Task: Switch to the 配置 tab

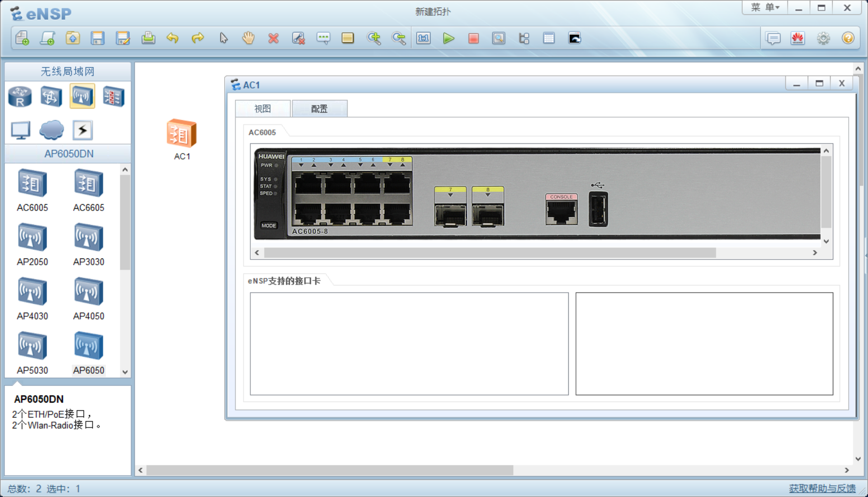Action: pos(319,108)
